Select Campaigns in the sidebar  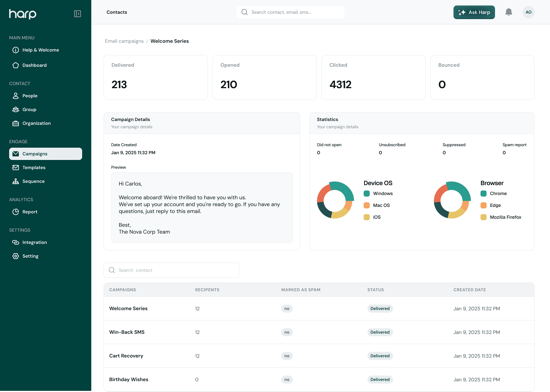[46, 154]
